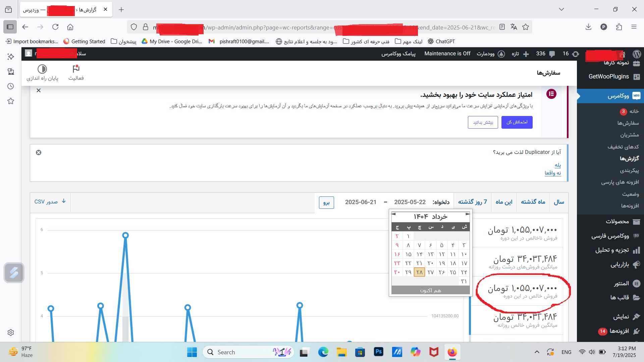Select day ۲۸ in the calendar

click(419, 272)
